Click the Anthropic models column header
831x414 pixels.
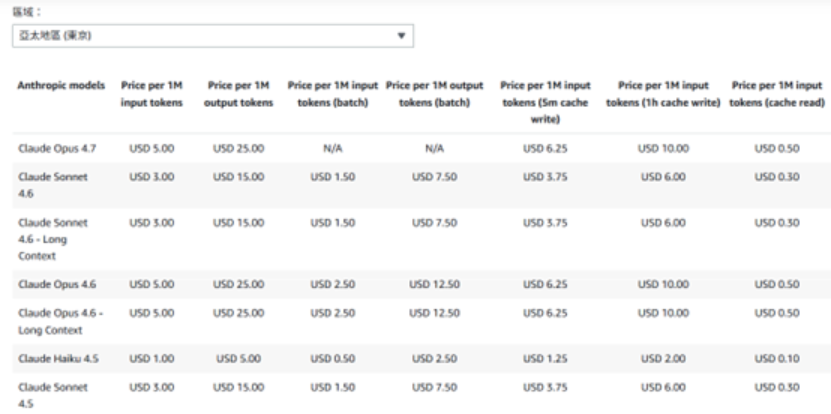61,85
